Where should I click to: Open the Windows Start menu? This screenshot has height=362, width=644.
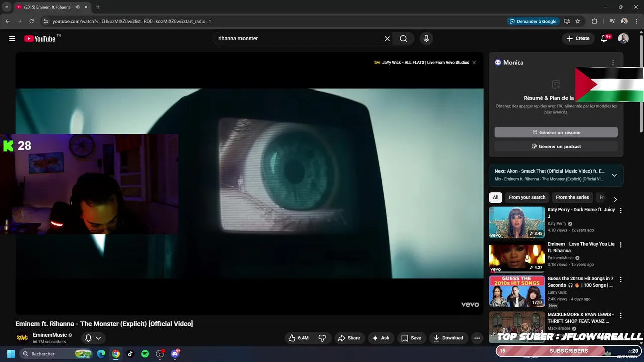[11, 354]
